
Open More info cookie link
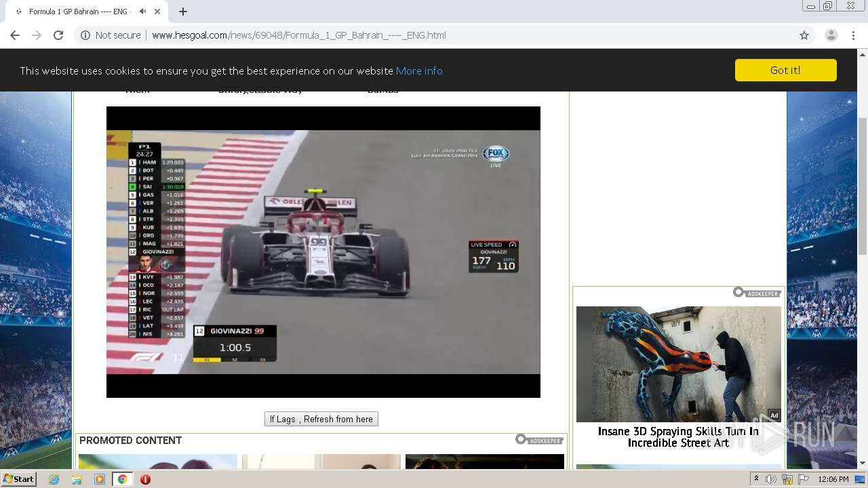(x=419, y=70)
